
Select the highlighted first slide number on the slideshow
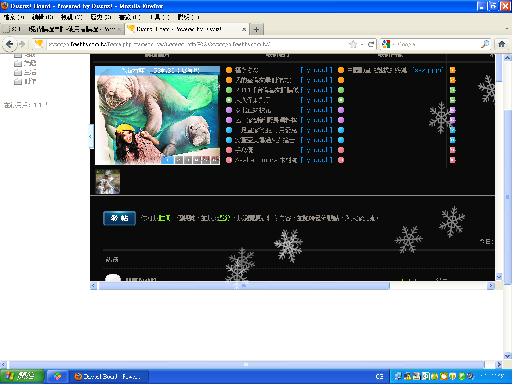coord(168,160)
